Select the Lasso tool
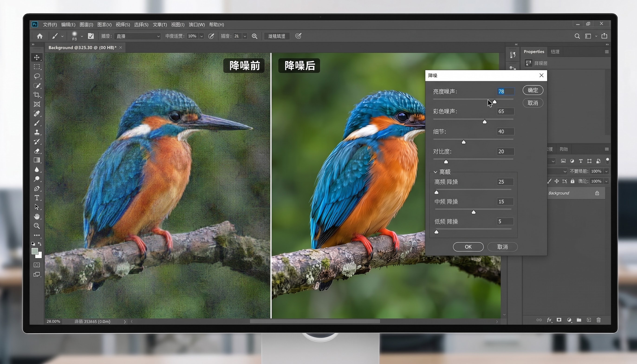 point(37,76)
